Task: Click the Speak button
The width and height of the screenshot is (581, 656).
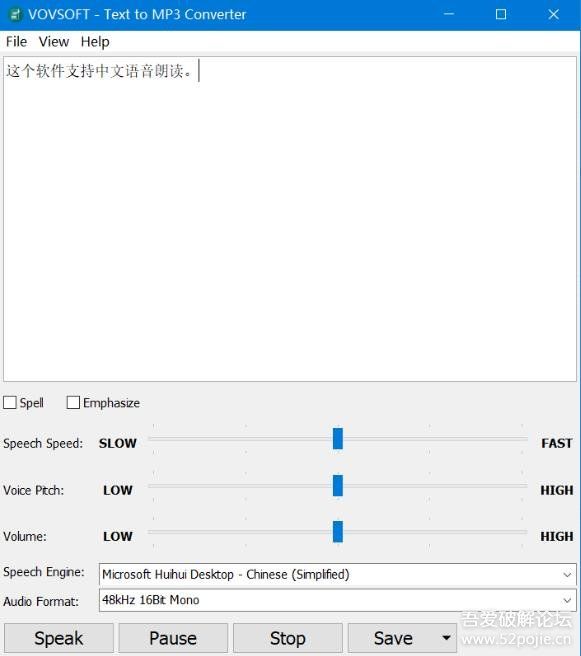Action: (x=59, y=638)
